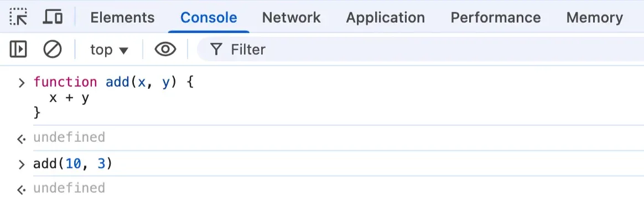Image resolution: width=644 pixels, height=202 pixels.
Task: Show the console sidebar panel icon
Action: point(18,49)
